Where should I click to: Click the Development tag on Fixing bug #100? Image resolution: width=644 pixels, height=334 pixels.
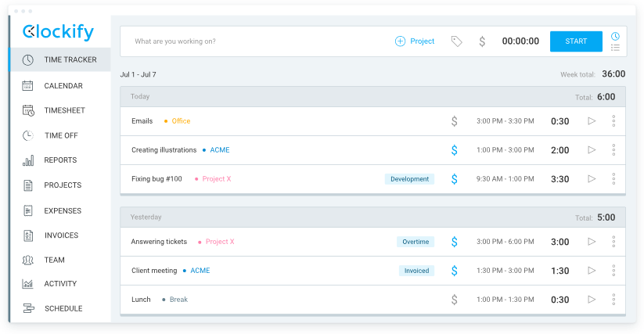click(x=410, y=179)
